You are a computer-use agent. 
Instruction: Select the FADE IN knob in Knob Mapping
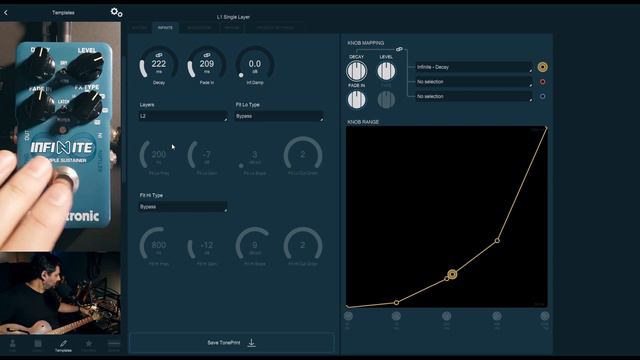coord(356,100)
